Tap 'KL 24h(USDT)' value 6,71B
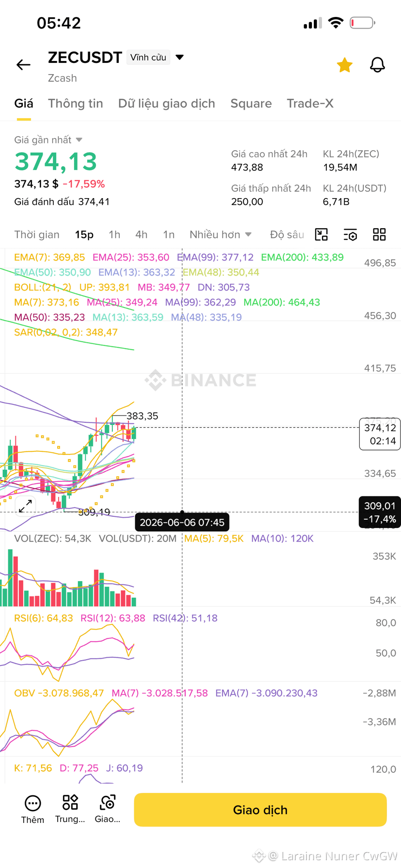Screen dimensions: 401x868 [336, 201]
